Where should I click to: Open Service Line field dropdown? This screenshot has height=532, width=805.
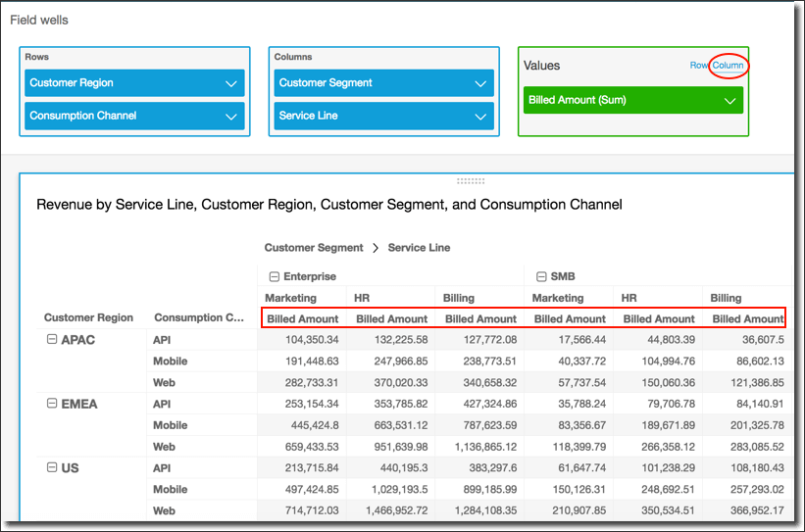click(x=480, y=117)
